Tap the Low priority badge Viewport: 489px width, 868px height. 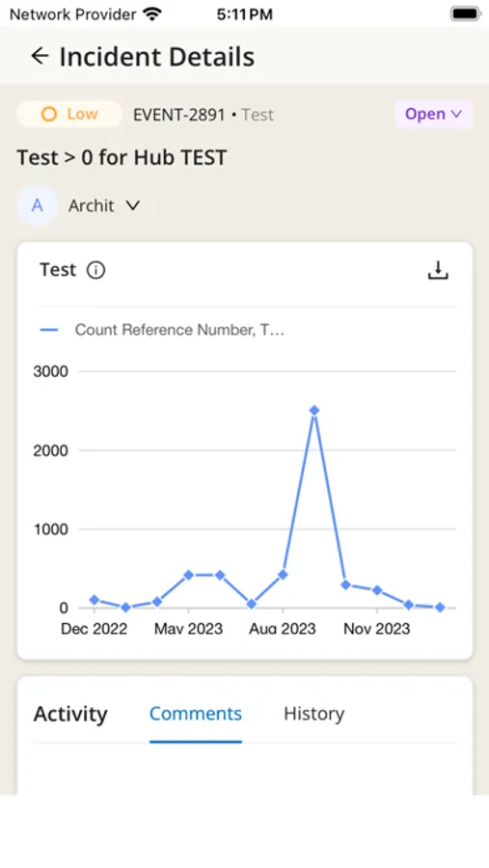click(69, 114)
